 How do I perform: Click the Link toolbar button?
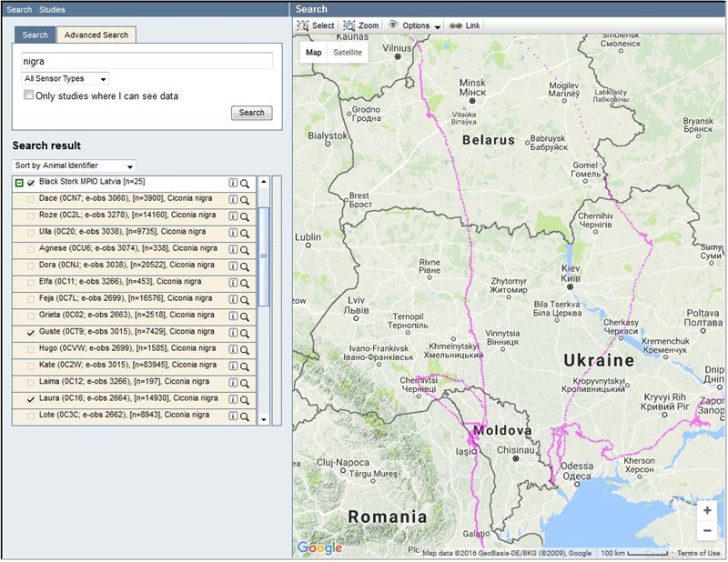point(464,25)
